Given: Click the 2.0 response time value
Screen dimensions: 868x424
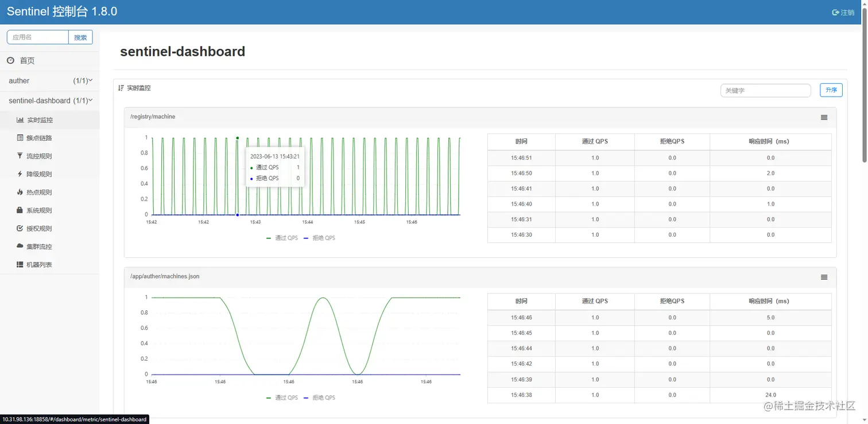Looking at the screenshot, I should [x=770, y=173].
